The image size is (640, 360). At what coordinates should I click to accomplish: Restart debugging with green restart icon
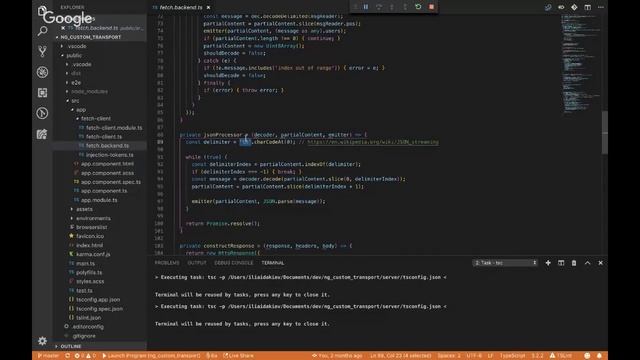[x=418, y=7]
